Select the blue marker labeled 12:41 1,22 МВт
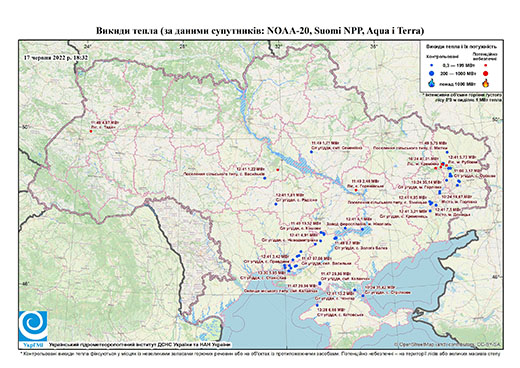The height and width of the screenshot is (368, 520). tap(265, 178)
